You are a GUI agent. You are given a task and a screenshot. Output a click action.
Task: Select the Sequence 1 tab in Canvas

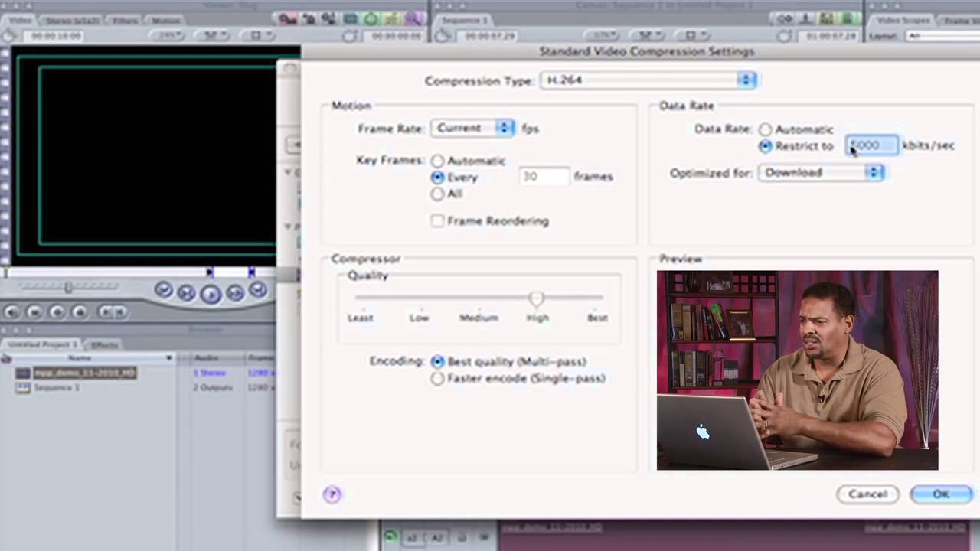[465, 21]
